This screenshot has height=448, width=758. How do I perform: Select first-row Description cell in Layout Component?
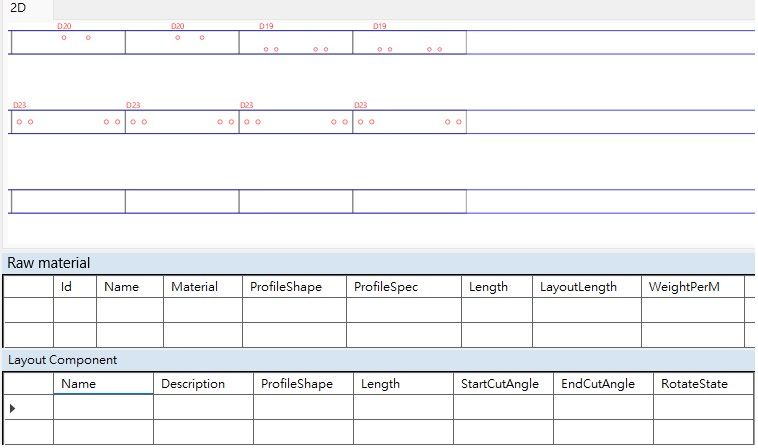click(203, 408)
